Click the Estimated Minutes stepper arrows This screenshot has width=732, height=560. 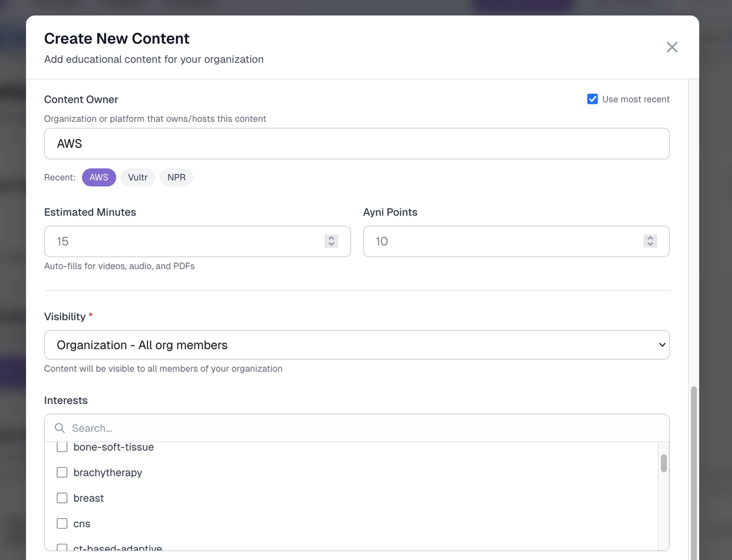pyautogui.click(x=331, y=241)
